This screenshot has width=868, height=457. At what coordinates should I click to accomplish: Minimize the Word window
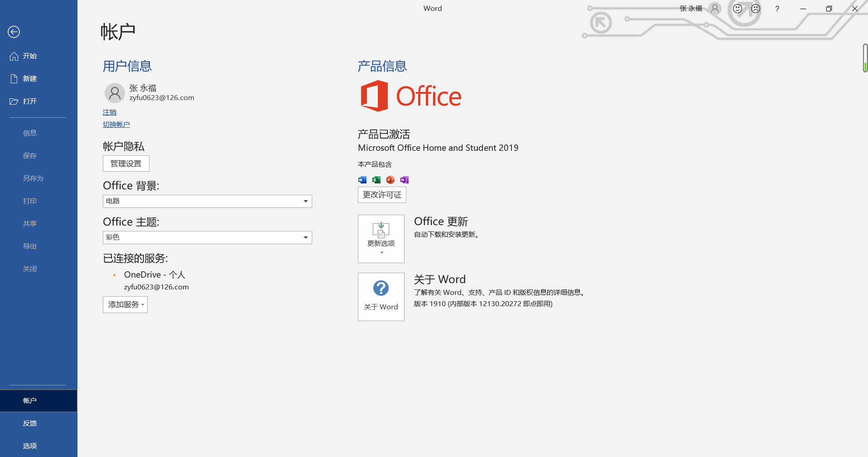pos(803,9)
